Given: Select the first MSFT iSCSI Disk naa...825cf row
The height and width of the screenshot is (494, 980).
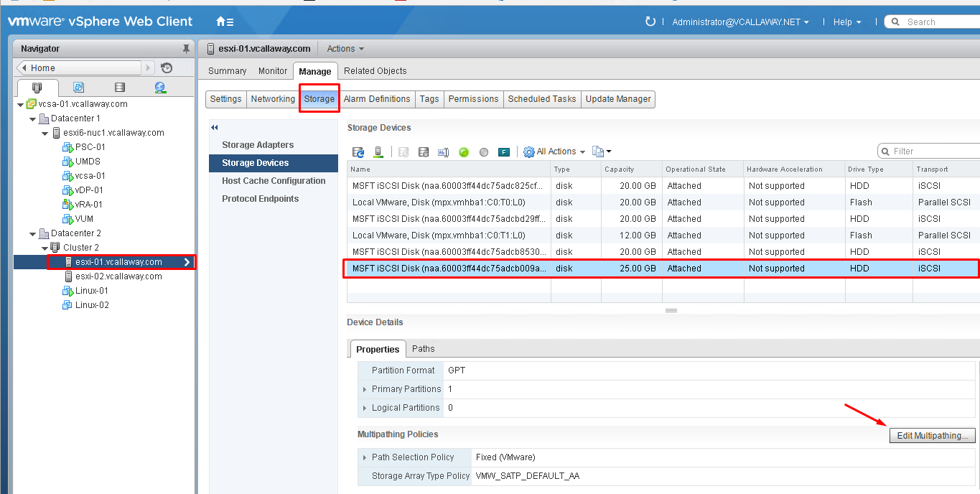Looking at the screenshot, I should [663, 186].
